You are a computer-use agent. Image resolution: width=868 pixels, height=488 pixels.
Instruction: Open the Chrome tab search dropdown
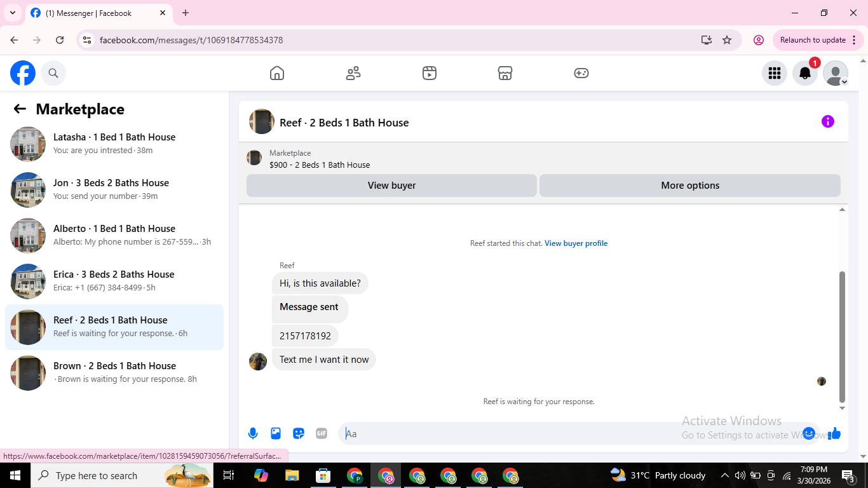[13, 13]
